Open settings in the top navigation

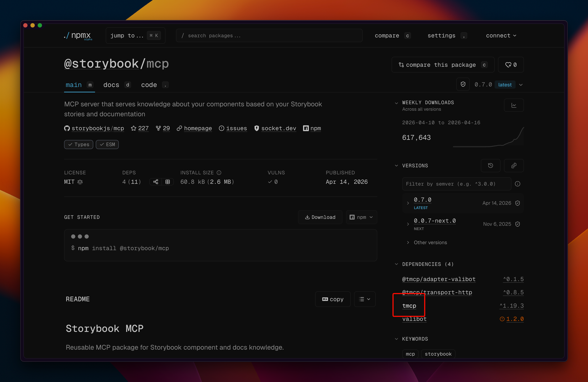pyautogui.click(x=447, y=35)
